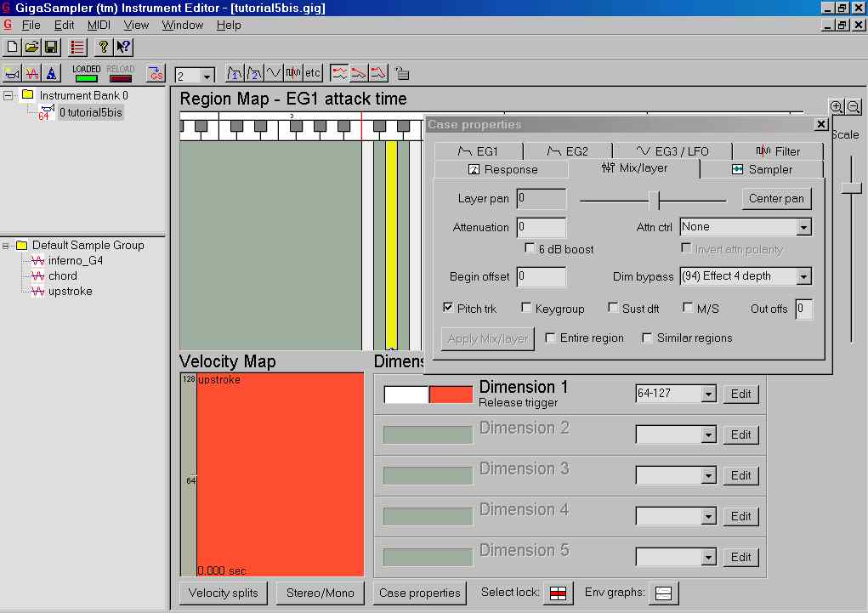Click the padlock toolbar icon
Image resolution: width=868 pixels, height=613 pixels.
402,73
